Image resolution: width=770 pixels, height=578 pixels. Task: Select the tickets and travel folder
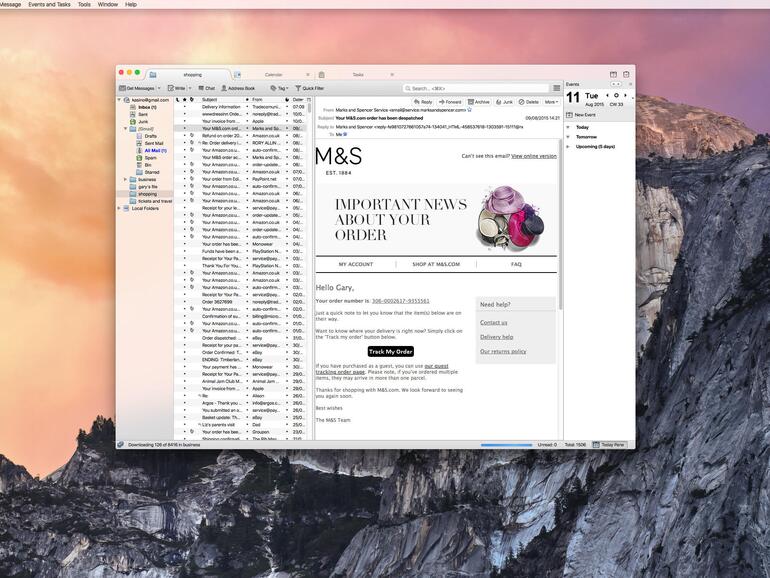[x=155, y=201]
